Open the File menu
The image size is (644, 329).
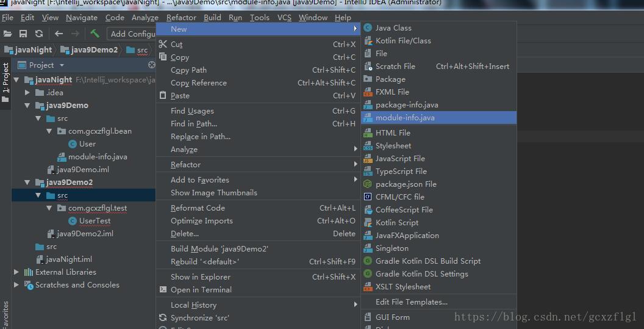pos(7,17)
